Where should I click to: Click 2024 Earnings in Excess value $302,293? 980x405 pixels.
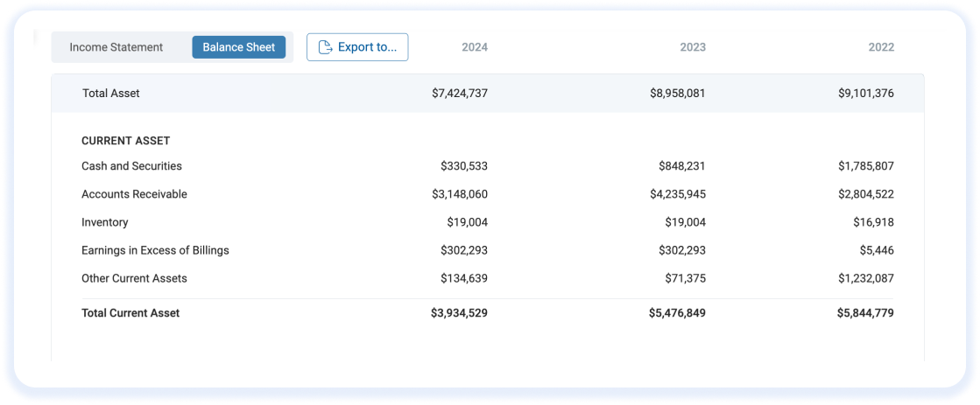coord(464,250)
